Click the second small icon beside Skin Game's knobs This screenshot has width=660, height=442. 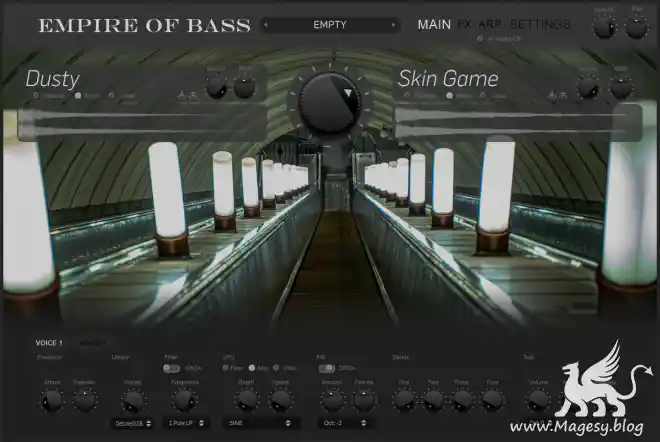coord(563,96)
